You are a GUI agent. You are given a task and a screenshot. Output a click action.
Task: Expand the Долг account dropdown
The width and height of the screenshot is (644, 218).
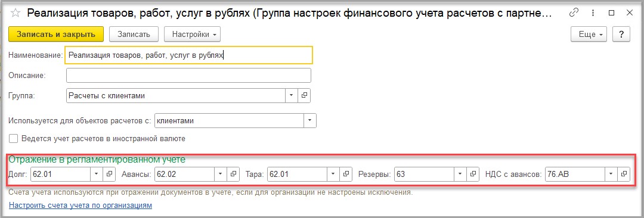pyautogui.click(x=97, y=174)
